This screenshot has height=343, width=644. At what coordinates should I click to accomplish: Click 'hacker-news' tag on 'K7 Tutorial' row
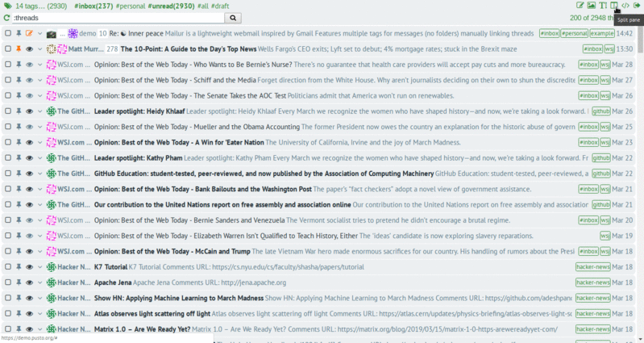(x=592, y=267)
